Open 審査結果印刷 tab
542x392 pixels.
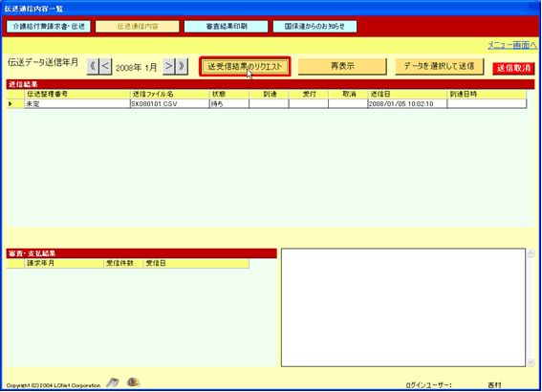tap(226, 27)
